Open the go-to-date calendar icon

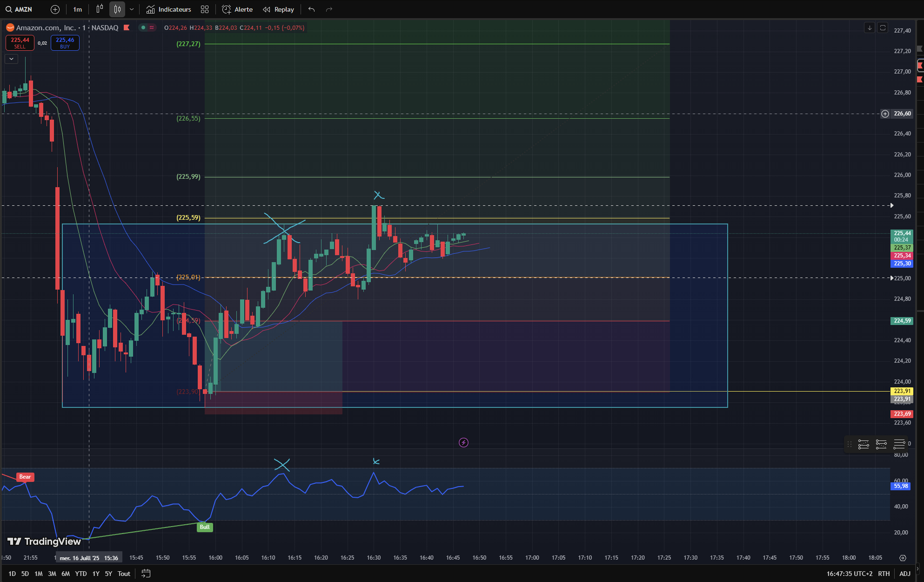click(146, 574)
